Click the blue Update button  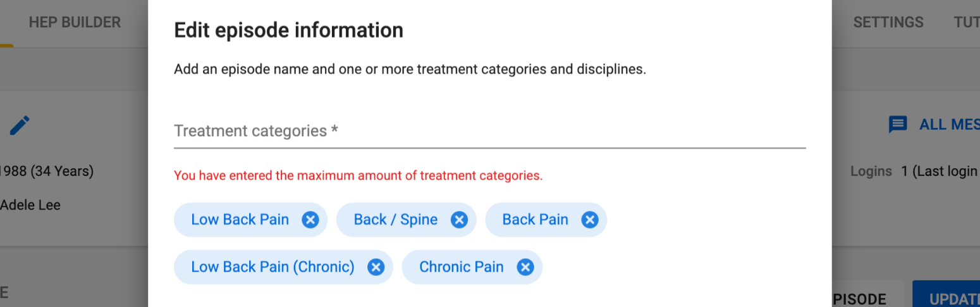tap(946, 294)
